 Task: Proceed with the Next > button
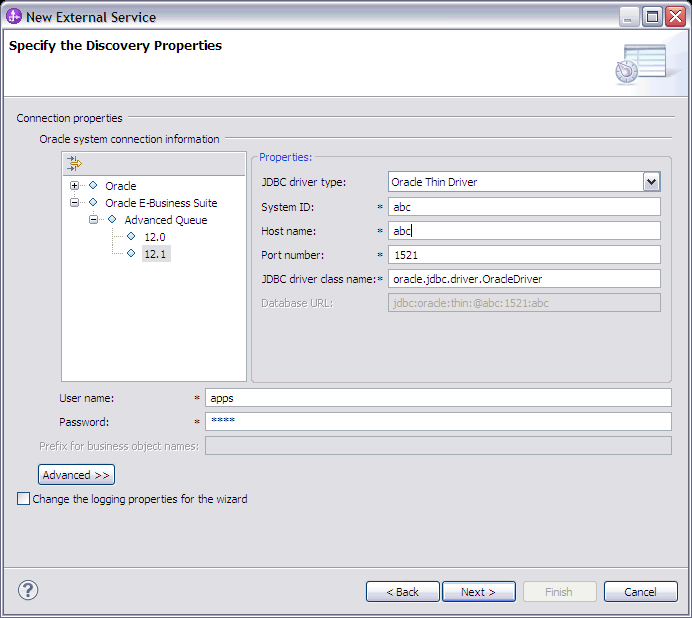pos(479,592)
